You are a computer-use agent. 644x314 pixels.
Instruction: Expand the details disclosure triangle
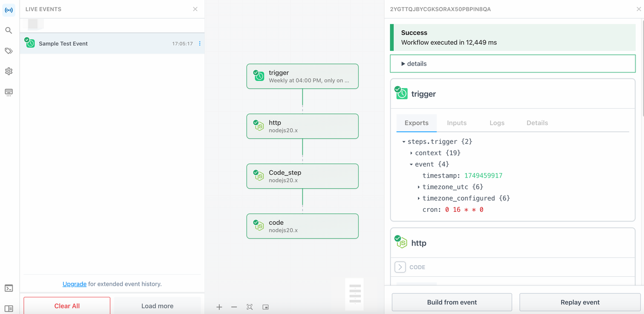pyautogui.click(x=404, y=64)
